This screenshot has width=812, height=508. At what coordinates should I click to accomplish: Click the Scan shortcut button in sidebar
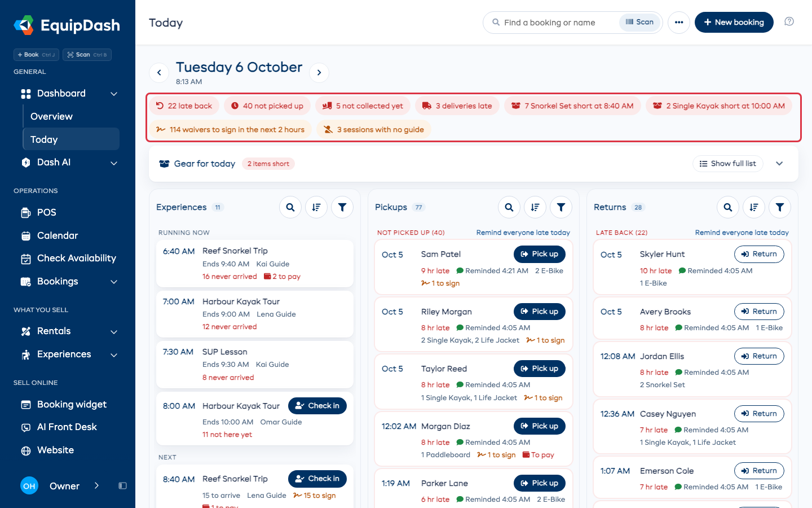87,55
